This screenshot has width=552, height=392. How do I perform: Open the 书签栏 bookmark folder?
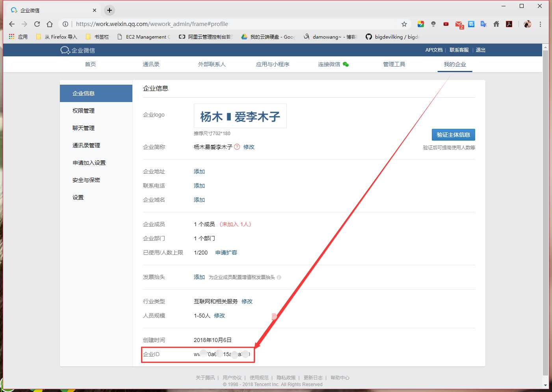97,37
